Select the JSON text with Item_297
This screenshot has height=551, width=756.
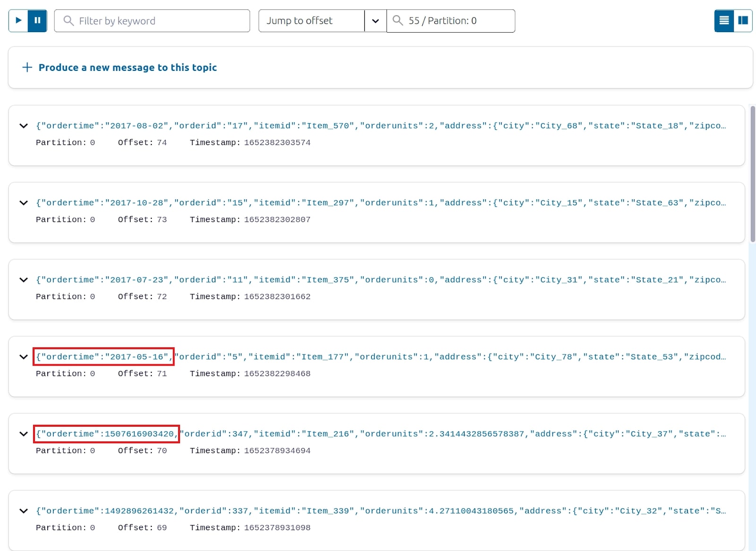pos(381,203)
